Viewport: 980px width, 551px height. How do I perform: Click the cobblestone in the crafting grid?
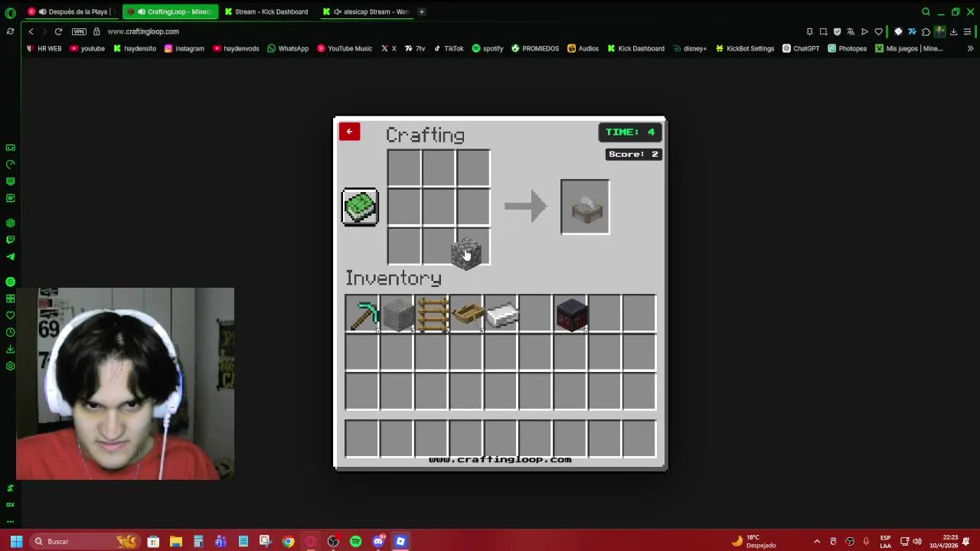tap(465, 253)
